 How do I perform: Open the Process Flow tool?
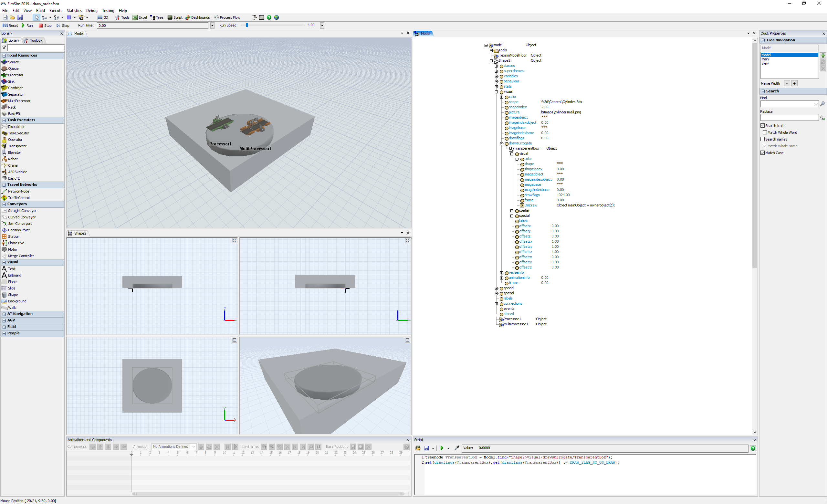227,17
